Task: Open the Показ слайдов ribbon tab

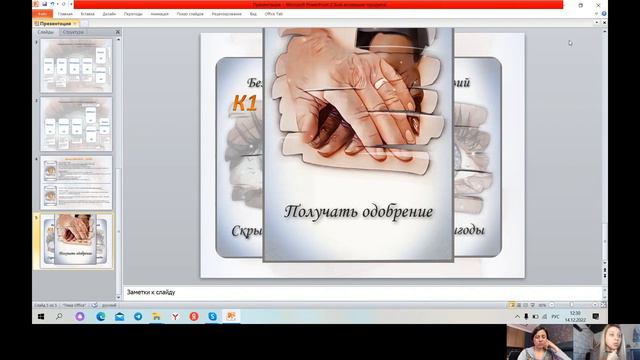Action: [x=190, y=14]
